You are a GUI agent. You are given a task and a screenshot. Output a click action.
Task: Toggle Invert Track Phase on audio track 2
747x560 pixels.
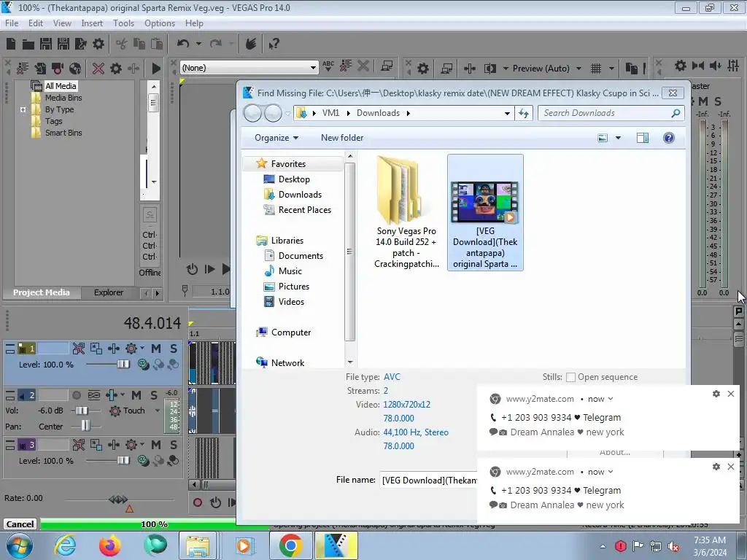pos(94,395)
